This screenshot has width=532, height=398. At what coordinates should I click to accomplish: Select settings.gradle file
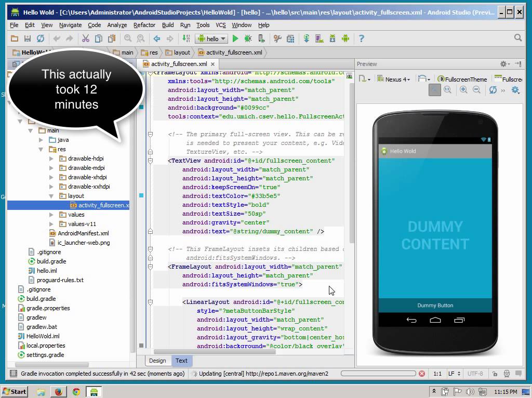coord(41,355)
